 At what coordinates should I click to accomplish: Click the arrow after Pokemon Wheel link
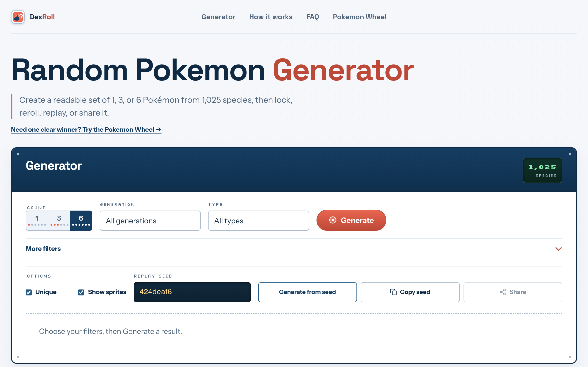tap(159, 130)
